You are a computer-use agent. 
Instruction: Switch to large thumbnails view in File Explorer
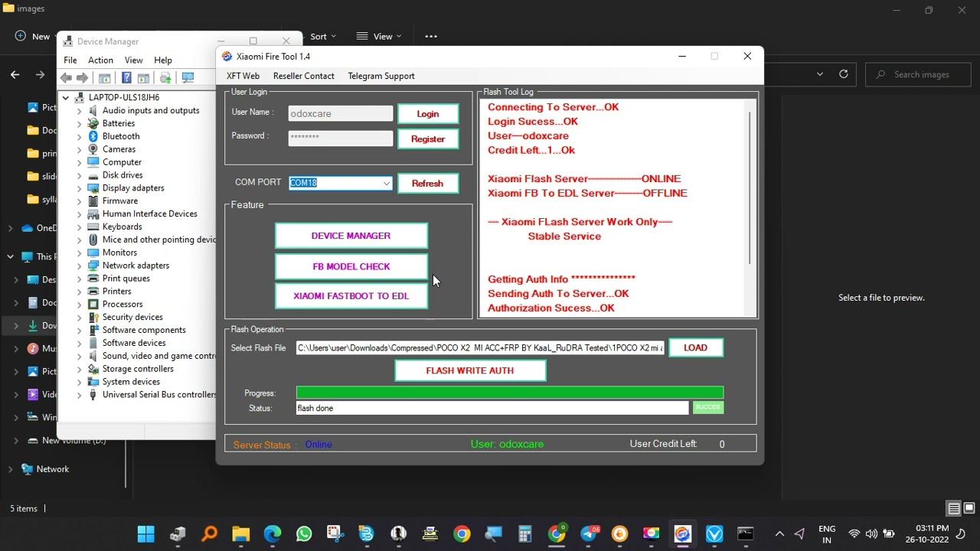969,508
